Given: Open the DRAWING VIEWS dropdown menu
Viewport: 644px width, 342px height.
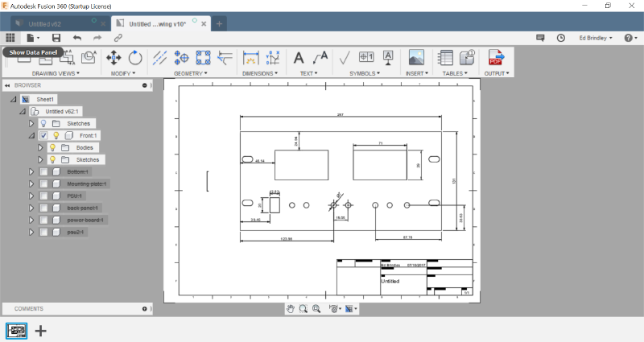Looking at the screenshot, I should coord(55,73).
